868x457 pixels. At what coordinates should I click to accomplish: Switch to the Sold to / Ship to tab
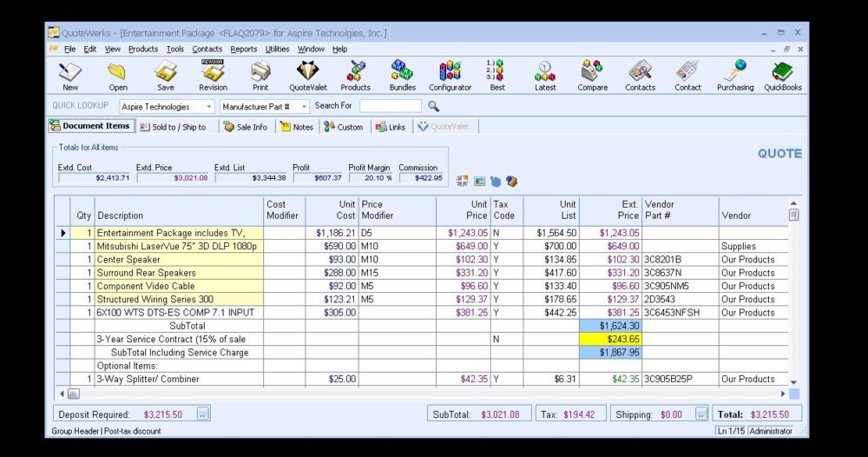click(x=174, y=127)
